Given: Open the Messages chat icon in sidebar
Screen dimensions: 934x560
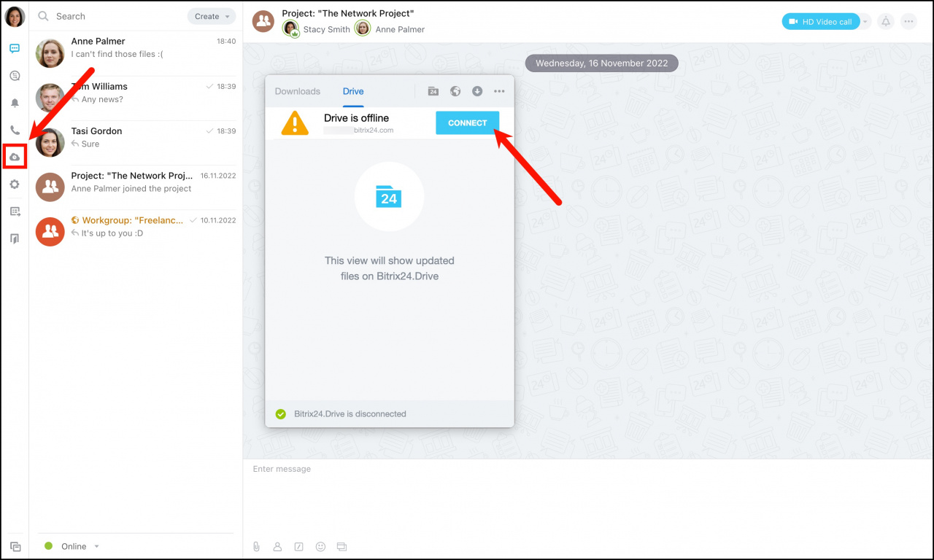Looking at the screenshot, I should [x=15, y=49].
